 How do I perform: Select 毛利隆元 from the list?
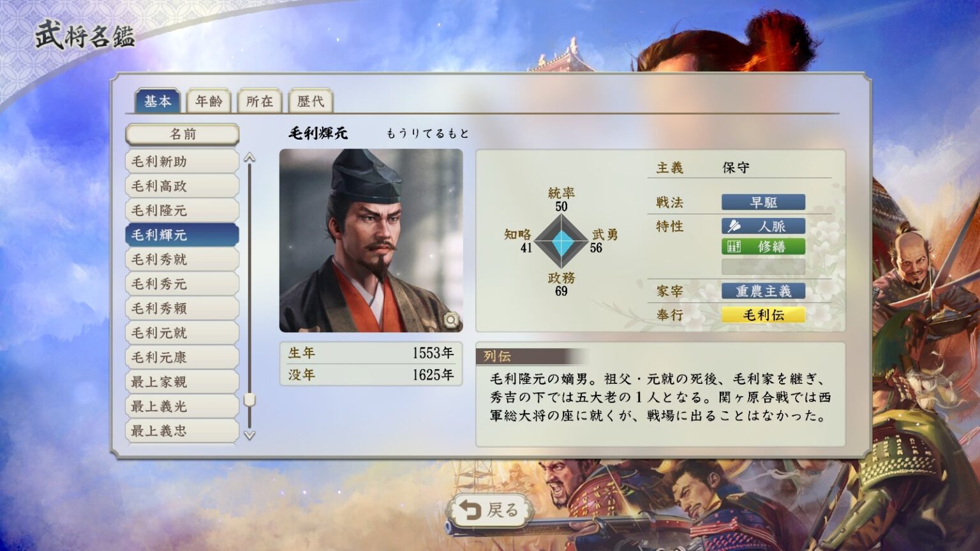click(182, 210)
